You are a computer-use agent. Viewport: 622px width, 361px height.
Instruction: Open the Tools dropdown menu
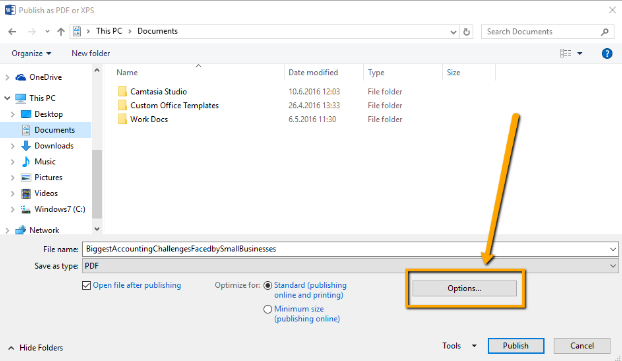[459, 346]
